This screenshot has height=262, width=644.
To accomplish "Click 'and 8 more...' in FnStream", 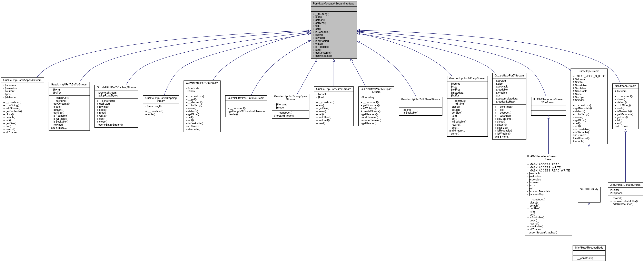I will [x=194, y=126].
